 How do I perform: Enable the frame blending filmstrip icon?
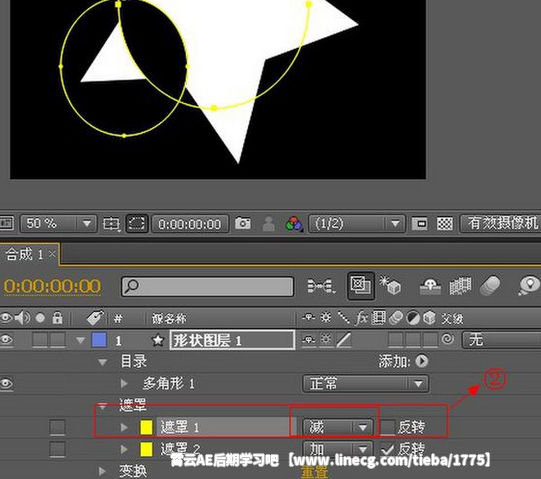460,286
